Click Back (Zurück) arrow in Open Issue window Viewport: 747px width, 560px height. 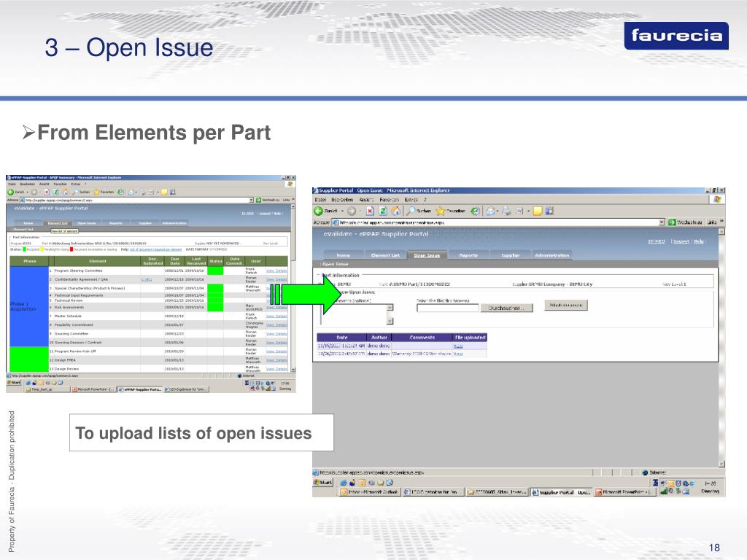point(319,211)
